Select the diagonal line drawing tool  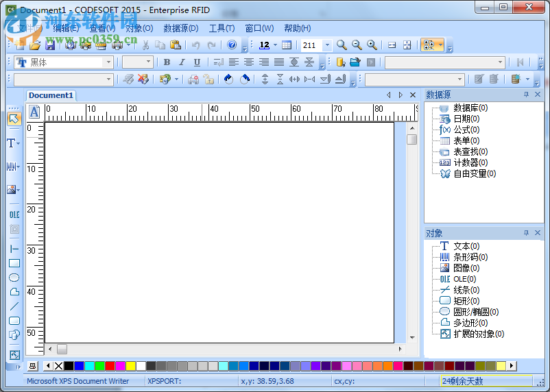(14, 306)
